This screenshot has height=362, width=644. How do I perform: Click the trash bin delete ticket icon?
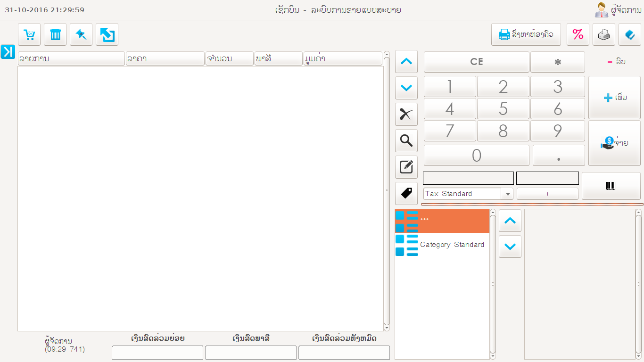click(55, 34)
